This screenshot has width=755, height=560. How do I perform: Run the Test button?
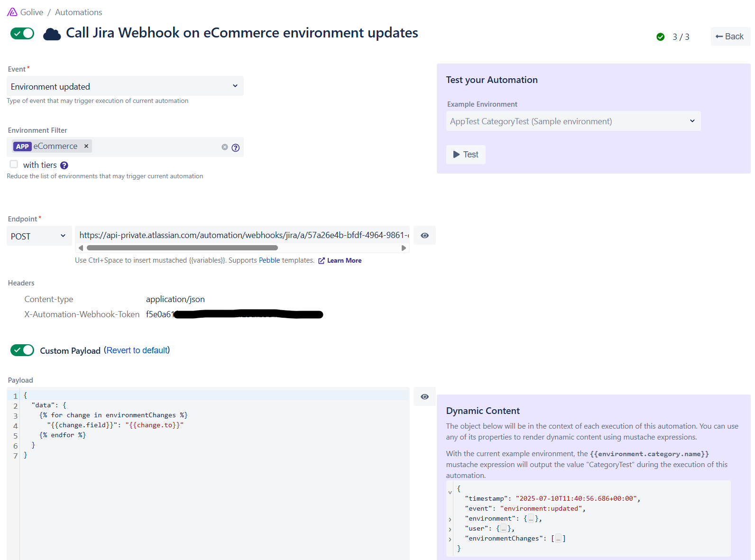(465, 155)
